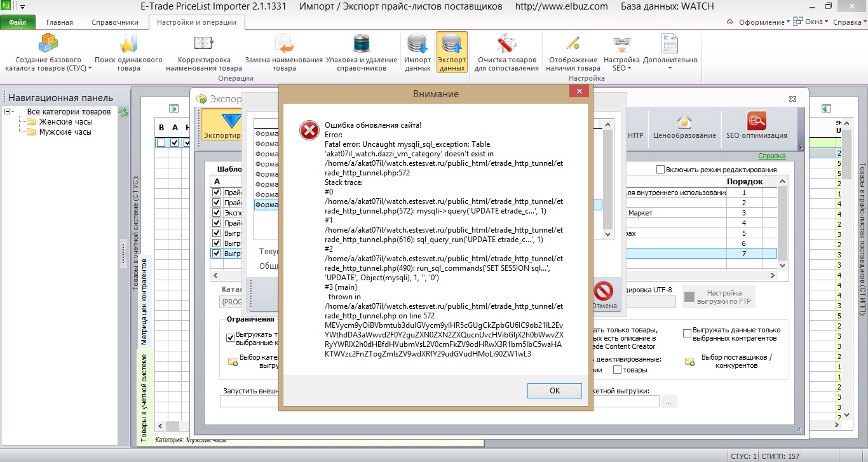
Task: Select Женские часы category
Action: pyautogui.click(x=65, y=122)
